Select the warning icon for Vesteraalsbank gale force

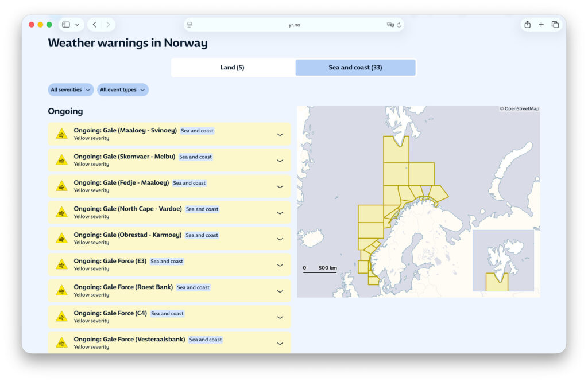coord(61,342)
